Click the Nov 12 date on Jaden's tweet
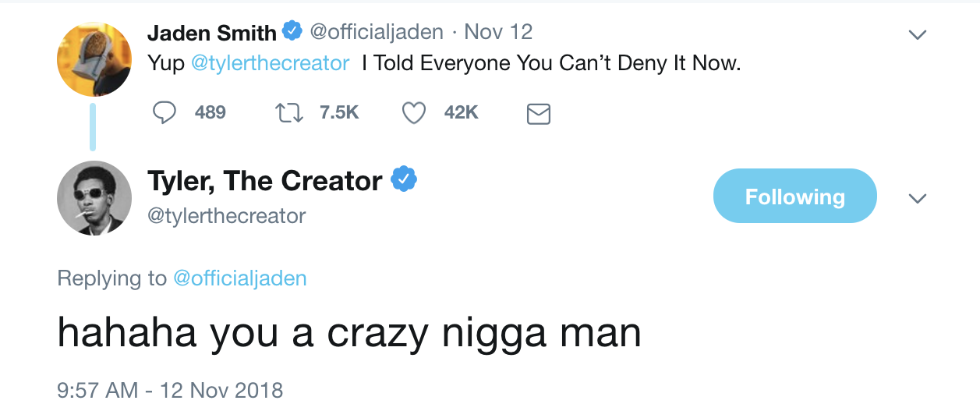The width and height of the screenshot is (980, 411). [x=498, y=32]
